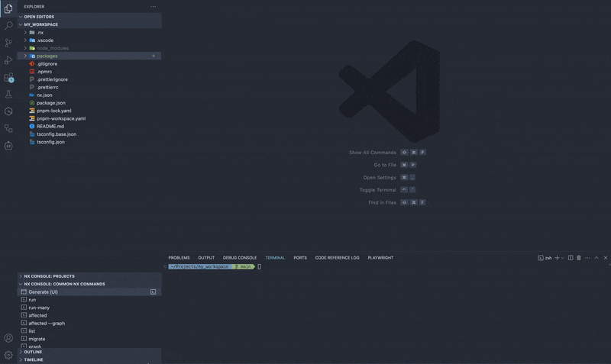Maximize the panel with the up chevron
This screenshot has width=611, height=364.
tap(596, 258)
